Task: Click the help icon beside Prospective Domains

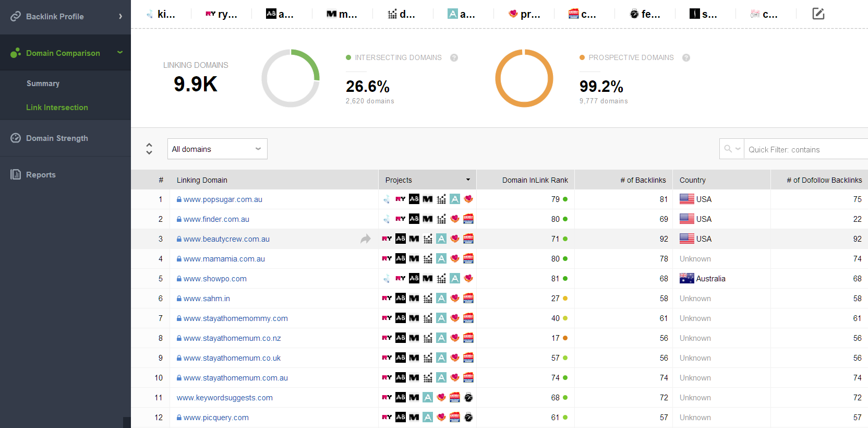Action: pos(686,57)
